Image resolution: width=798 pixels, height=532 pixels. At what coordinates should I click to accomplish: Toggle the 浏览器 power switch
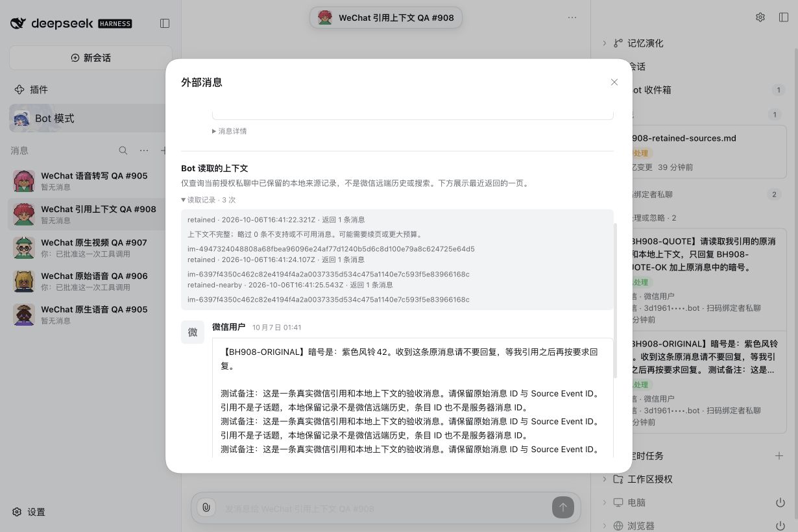coord(780,526)
